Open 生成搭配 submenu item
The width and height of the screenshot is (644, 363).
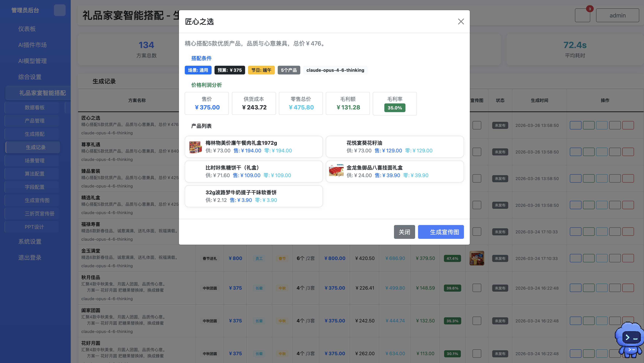(32, 134)
